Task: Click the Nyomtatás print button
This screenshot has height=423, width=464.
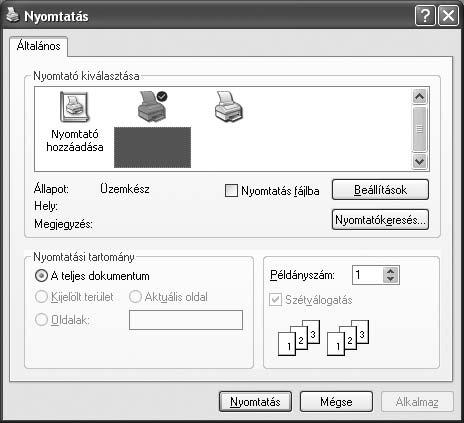Action: 255,402
